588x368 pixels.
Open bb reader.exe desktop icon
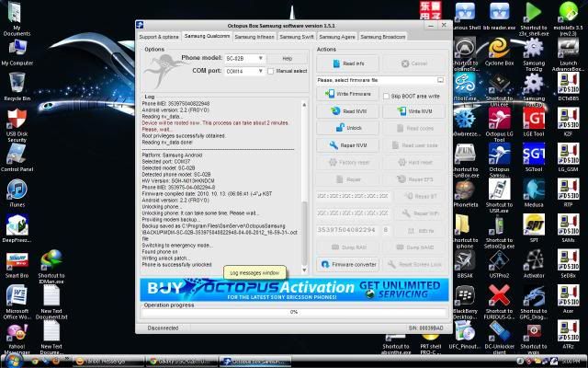(499, 17)
